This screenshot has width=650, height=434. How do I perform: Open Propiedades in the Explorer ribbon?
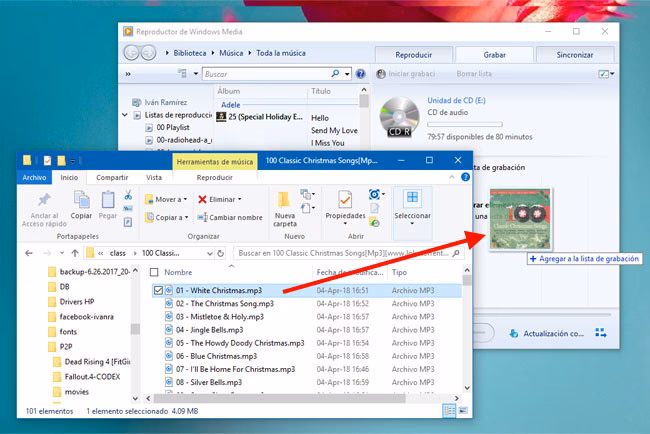pyautogui.click(x=345, y=208)
